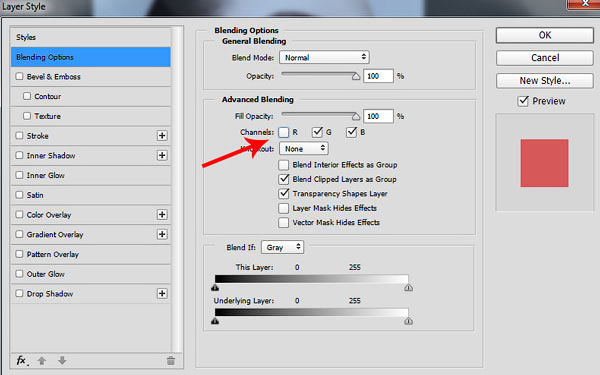600x375 pixels.
Task: Open the Blend If Gray dropdown
Action: [x=282, y=247]
